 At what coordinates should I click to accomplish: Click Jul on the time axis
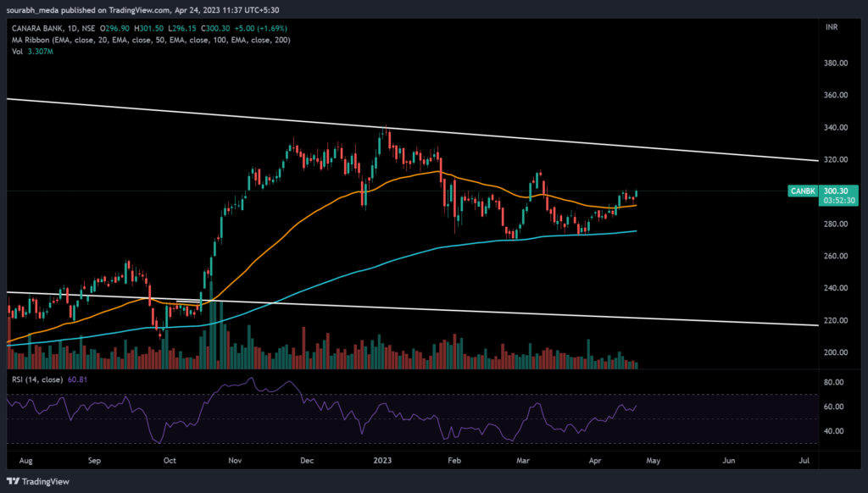(x=804, y=460)
